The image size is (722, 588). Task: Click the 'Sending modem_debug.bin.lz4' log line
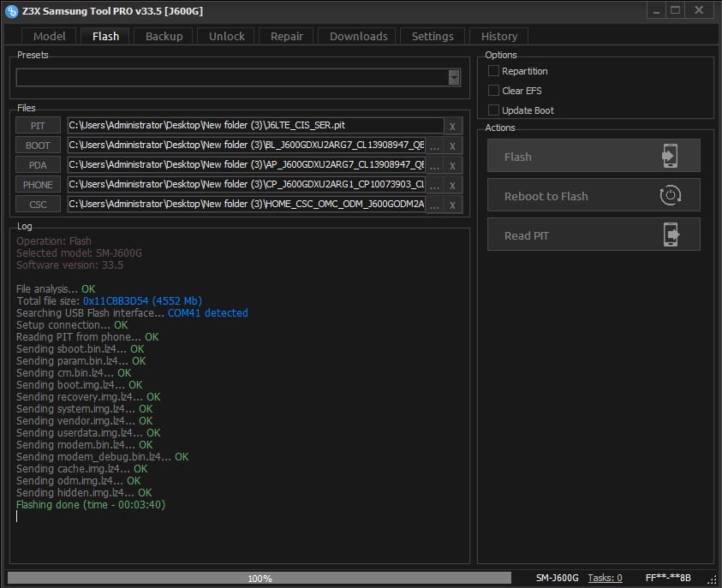[x=102, y=457]
